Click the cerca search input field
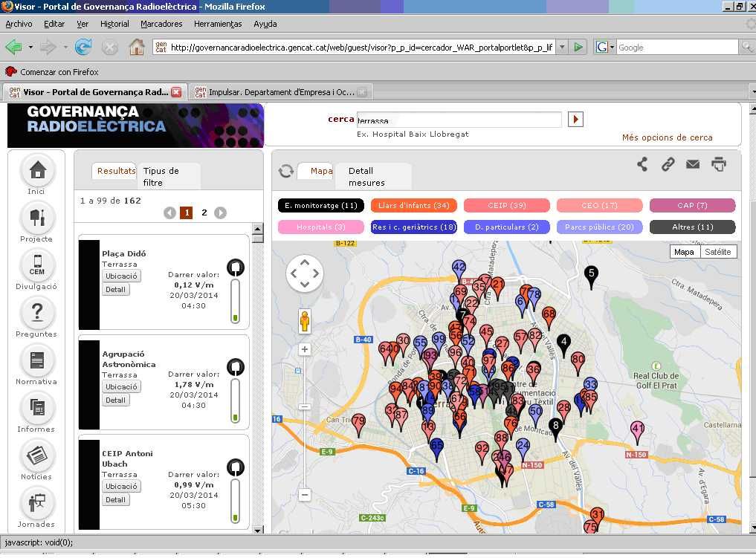The height and width of the screenshot is (558, 756). (459, 120)
